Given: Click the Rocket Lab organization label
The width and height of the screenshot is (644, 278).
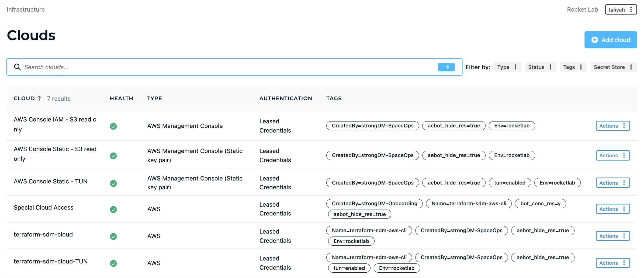Looking at the screenshot, I should [582, 9].
